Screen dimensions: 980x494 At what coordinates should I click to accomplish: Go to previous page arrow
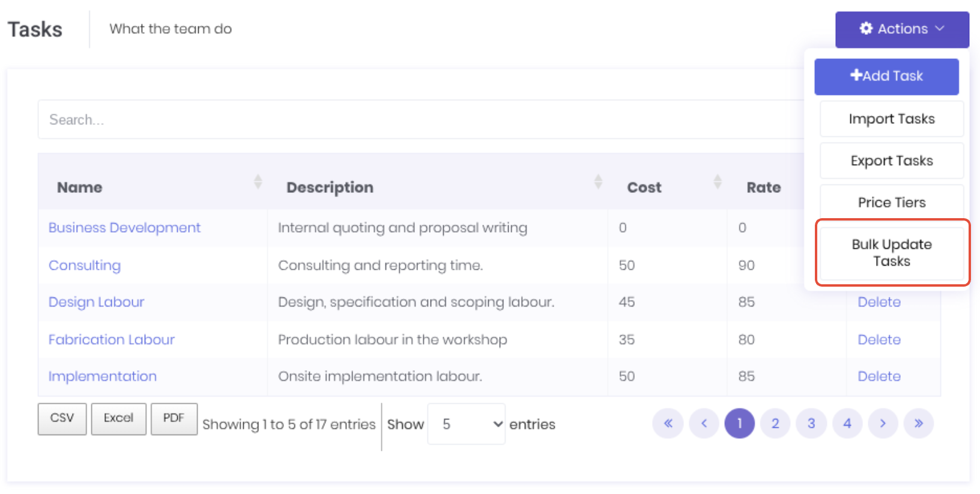[x=704, y=424]
